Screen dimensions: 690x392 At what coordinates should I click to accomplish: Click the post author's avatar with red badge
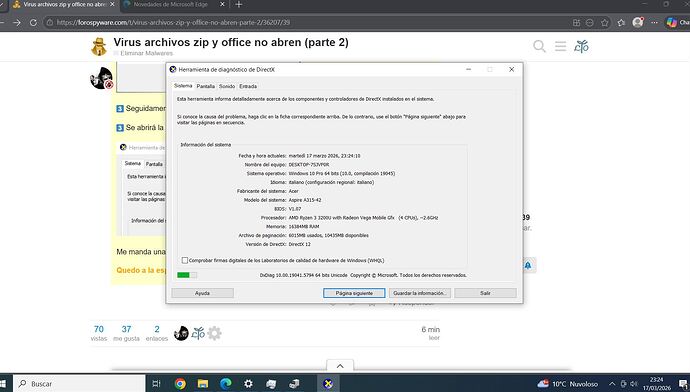point(102,78)
